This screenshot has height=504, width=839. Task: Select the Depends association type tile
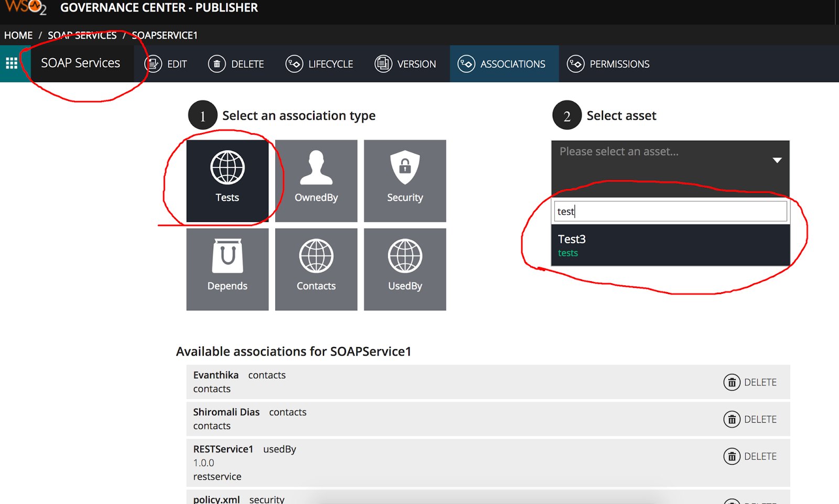(228, 269)
